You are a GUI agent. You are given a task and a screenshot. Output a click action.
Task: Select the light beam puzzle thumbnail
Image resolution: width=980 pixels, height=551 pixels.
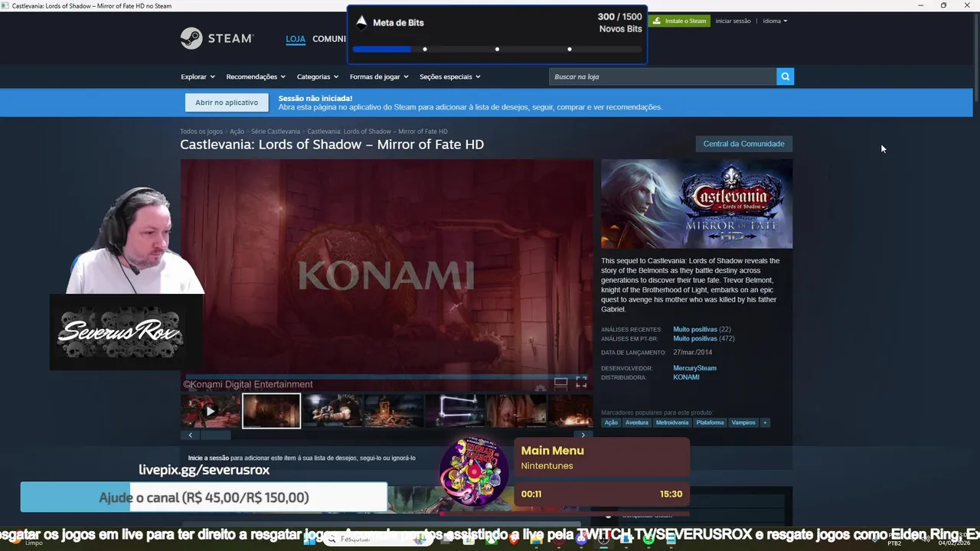click(x=456, y=411)
